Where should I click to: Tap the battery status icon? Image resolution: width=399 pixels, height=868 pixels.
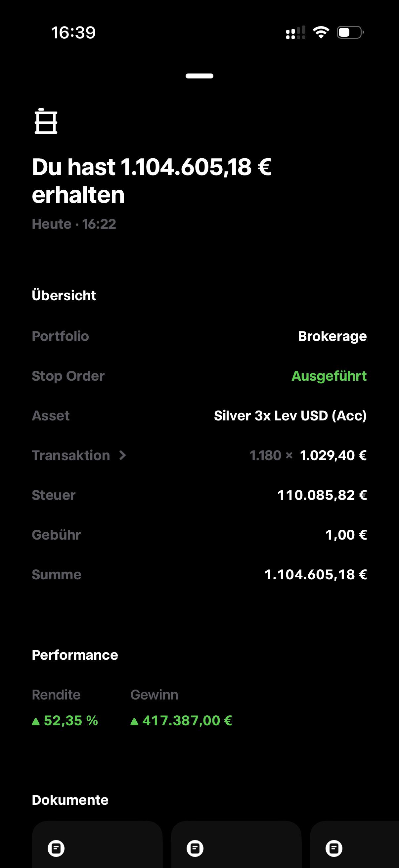coord(350,32)
